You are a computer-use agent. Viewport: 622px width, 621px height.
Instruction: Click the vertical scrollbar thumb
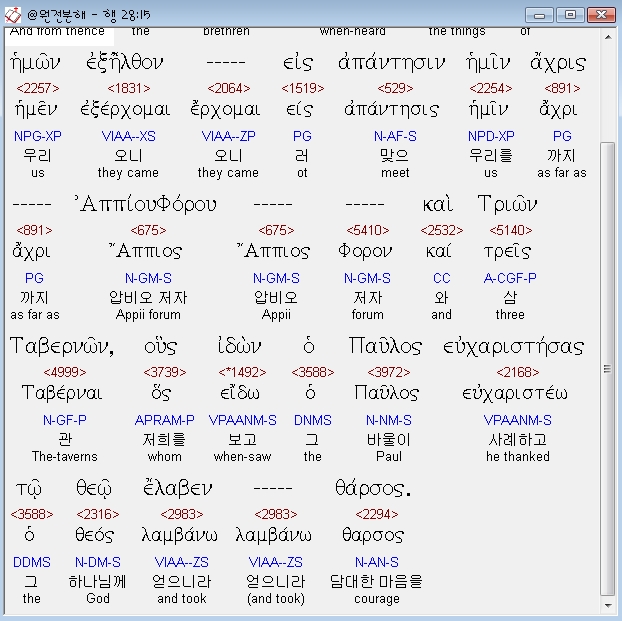point(607,369)
